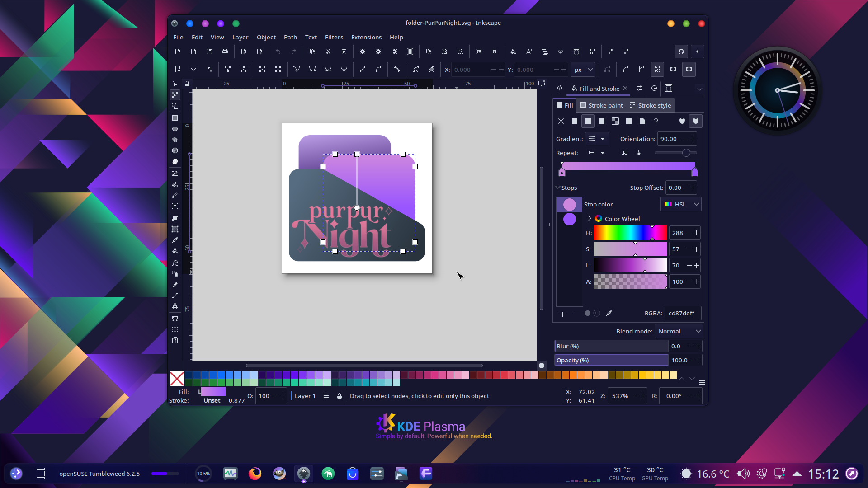Select the Paint Bucket tool

coord(175,251)
